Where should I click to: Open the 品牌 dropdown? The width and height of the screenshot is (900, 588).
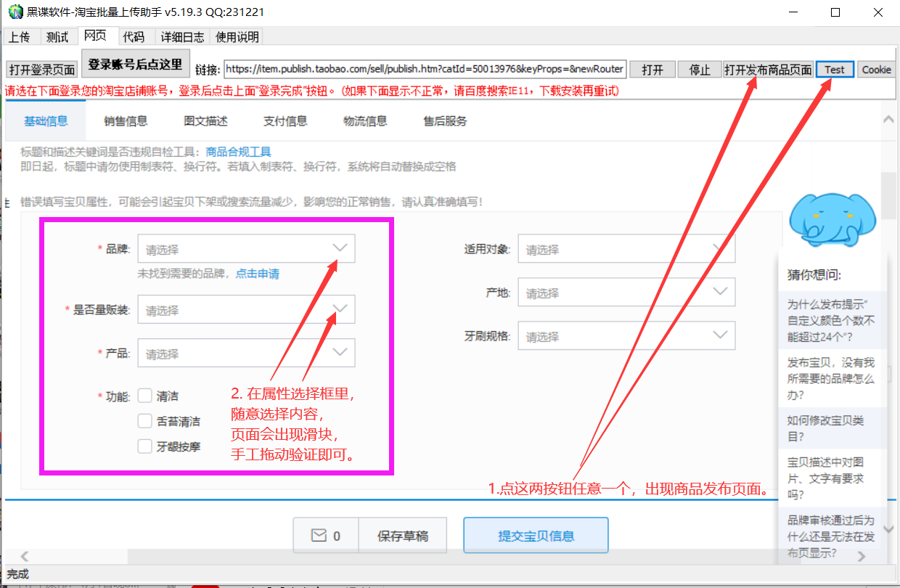(x=246, y=249)
